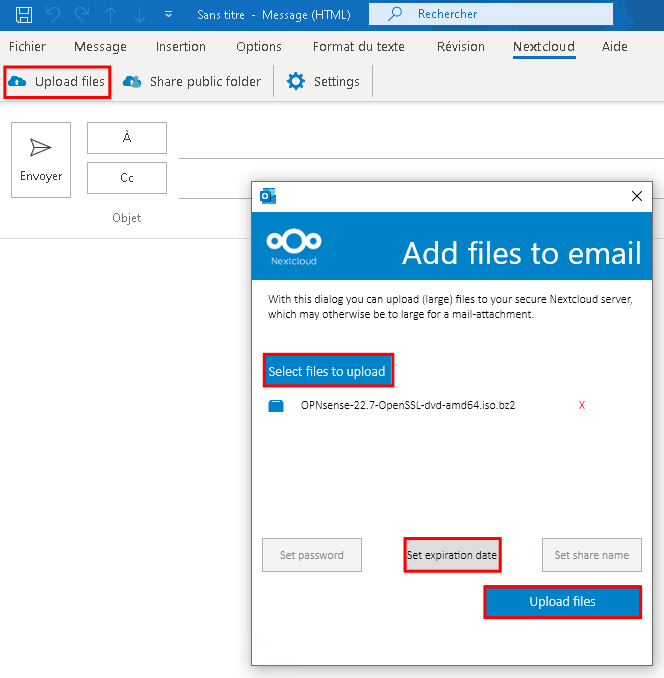Select the Nextcloud ribbon tab
The width and height of the screenshot is (664, 678).
click(544, 46)
